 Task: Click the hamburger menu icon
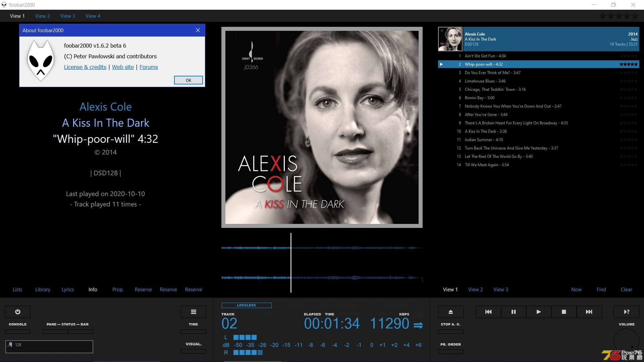click(x=193, y=312)
